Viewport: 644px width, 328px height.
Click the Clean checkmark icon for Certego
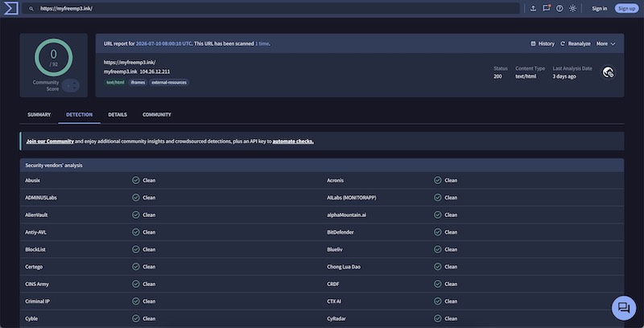(135, 267)
